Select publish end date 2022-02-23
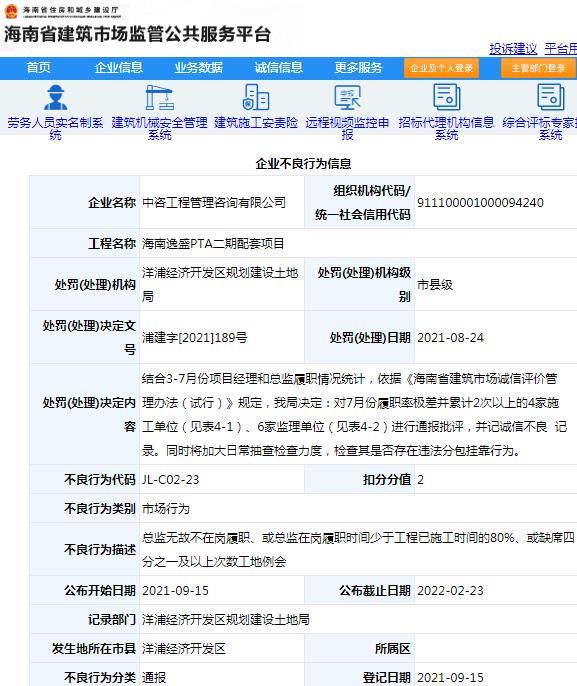Image resolution: width=577 pixels, height=686 pixels. pyautogui.click(x=451, y=591)
